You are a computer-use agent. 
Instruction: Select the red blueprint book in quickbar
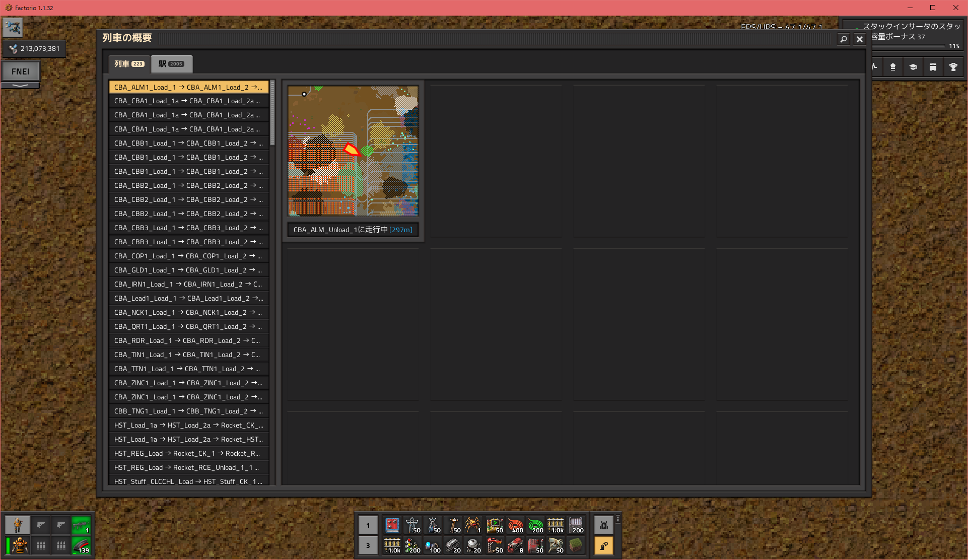pos(392,525)
